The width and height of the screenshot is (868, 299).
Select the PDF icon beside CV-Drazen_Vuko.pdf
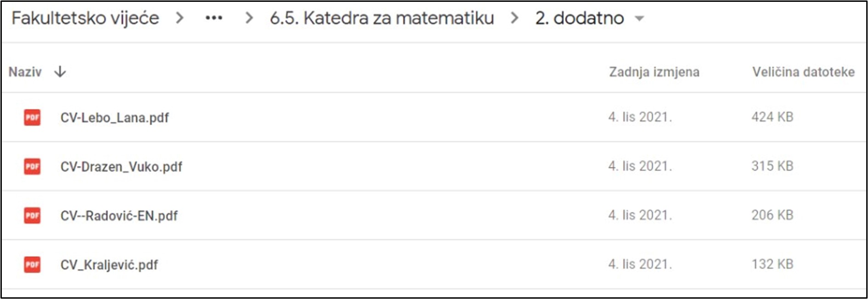point(32,166)
